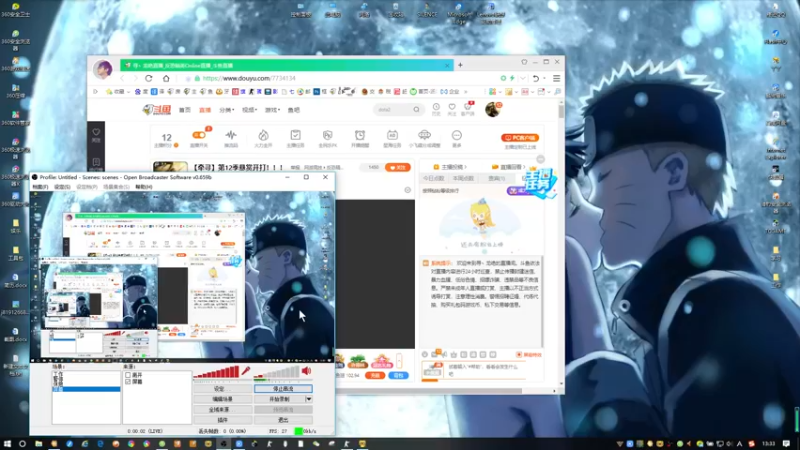This screenshot has height=450, width=800.
Task: Open Douyu followed channels heart icon
Action: coord(452,107)
